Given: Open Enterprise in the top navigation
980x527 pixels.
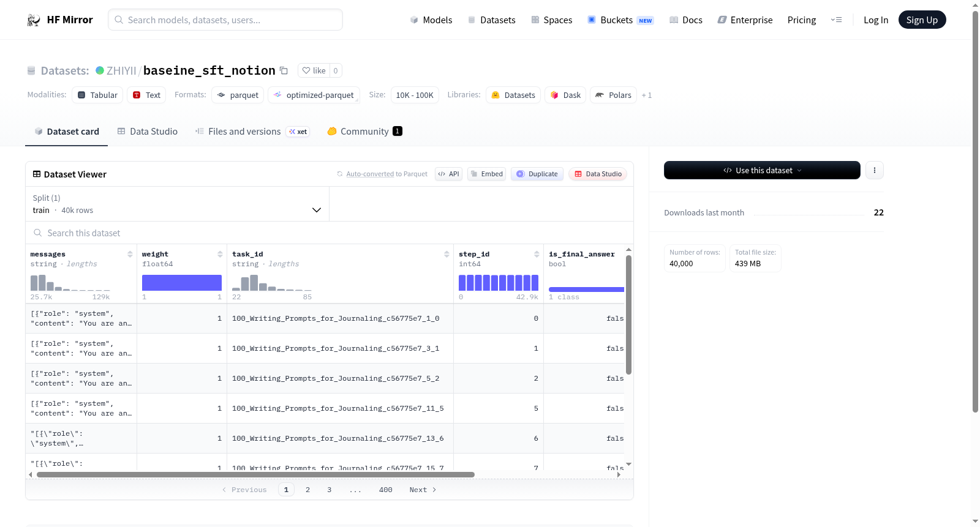Looking at the screenshot, I should (745, 20).
